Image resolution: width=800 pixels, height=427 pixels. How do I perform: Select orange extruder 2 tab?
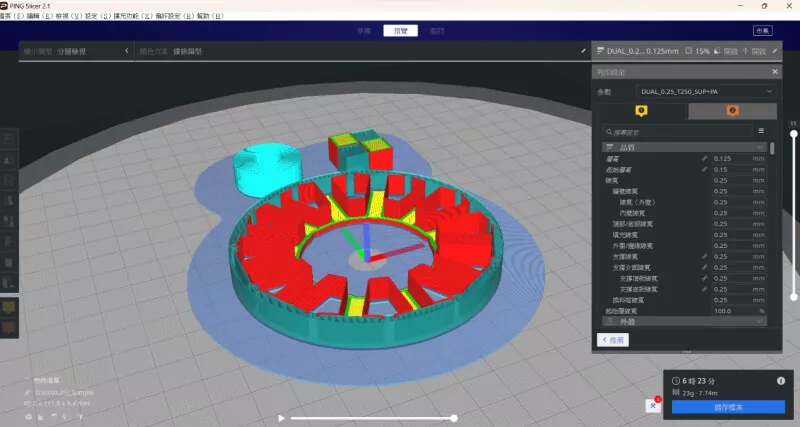click(x=732, y=111)
